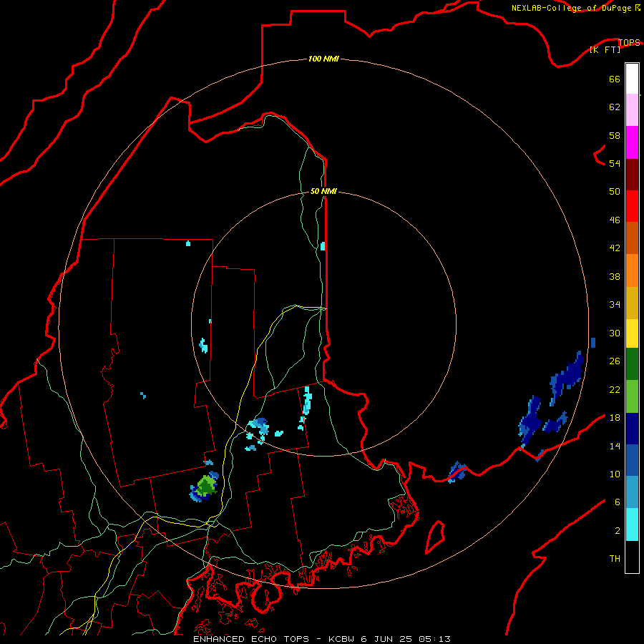This screenshot has height=644, width=644.
Task: Click the yellow legend swatch
Action: click(632, 333)
